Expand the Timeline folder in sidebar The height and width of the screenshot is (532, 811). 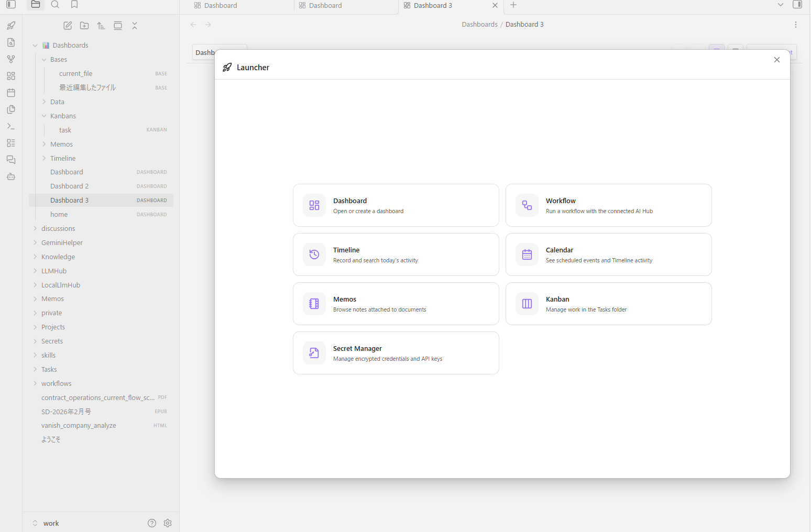coord(44,158)
